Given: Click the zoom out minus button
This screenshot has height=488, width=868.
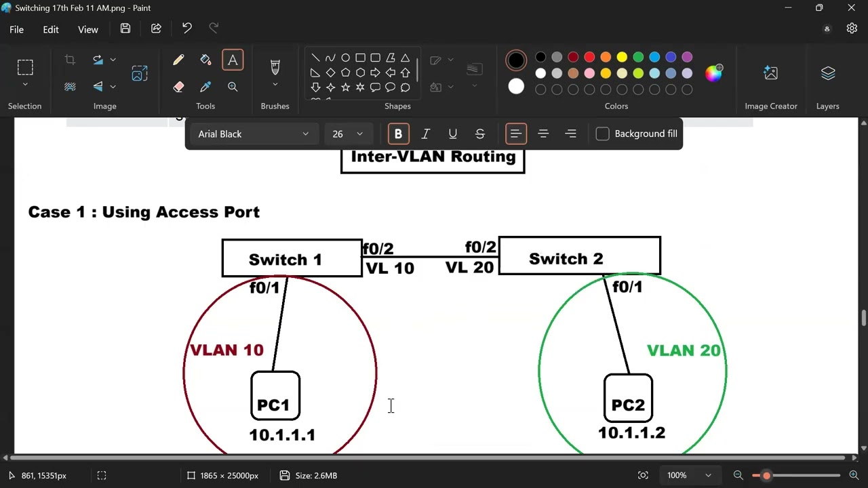Looking at the screenshot, I should pos(738,475).
